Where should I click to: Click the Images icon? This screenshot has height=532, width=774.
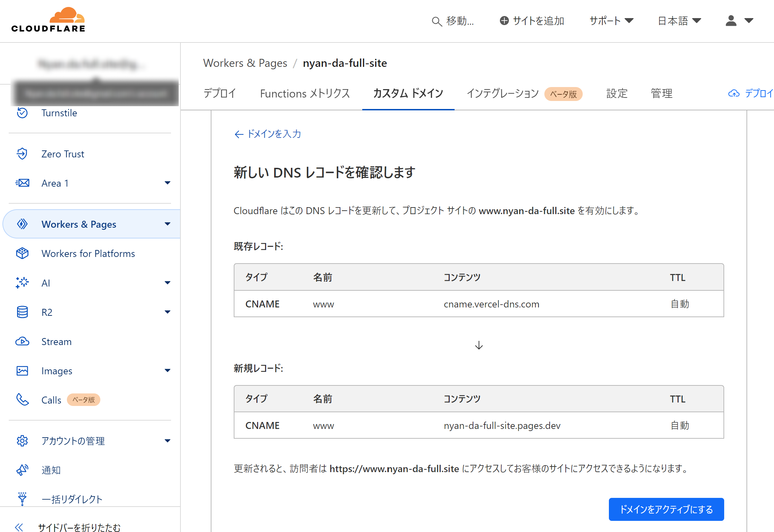pyautogui.click(x=21, y=371)
